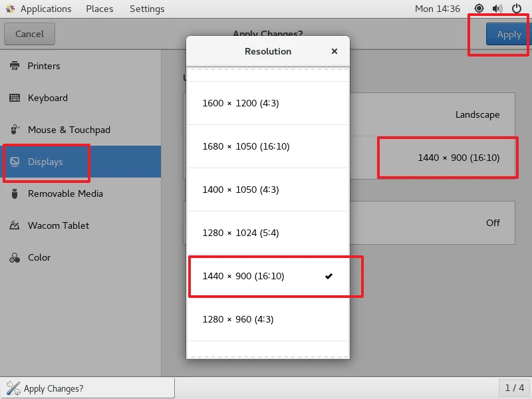Click the Printers icon in sidebar

coord(15,66)
